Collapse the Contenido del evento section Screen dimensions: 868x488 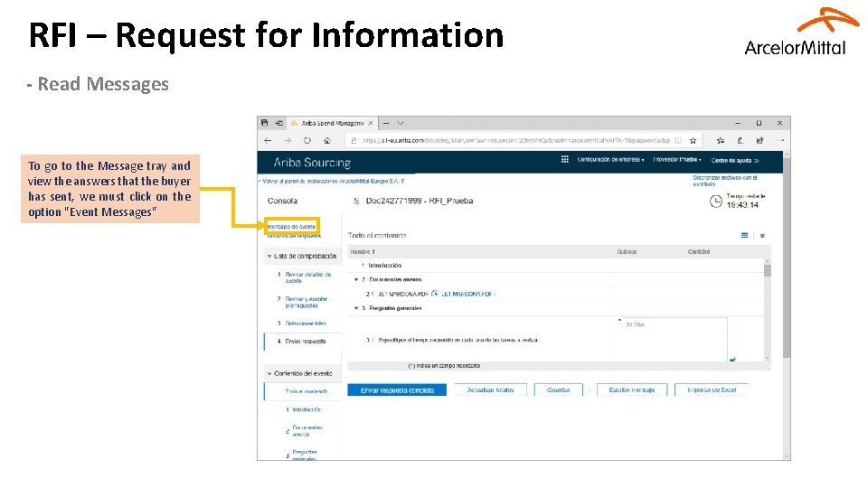[x=269, y=373]
